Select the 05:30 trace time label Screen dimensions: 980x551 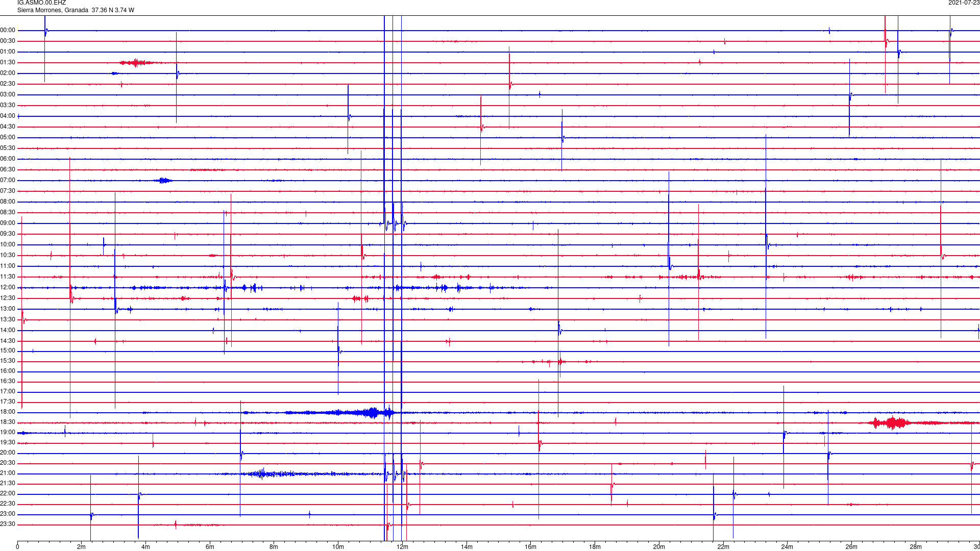coord(8,148)
